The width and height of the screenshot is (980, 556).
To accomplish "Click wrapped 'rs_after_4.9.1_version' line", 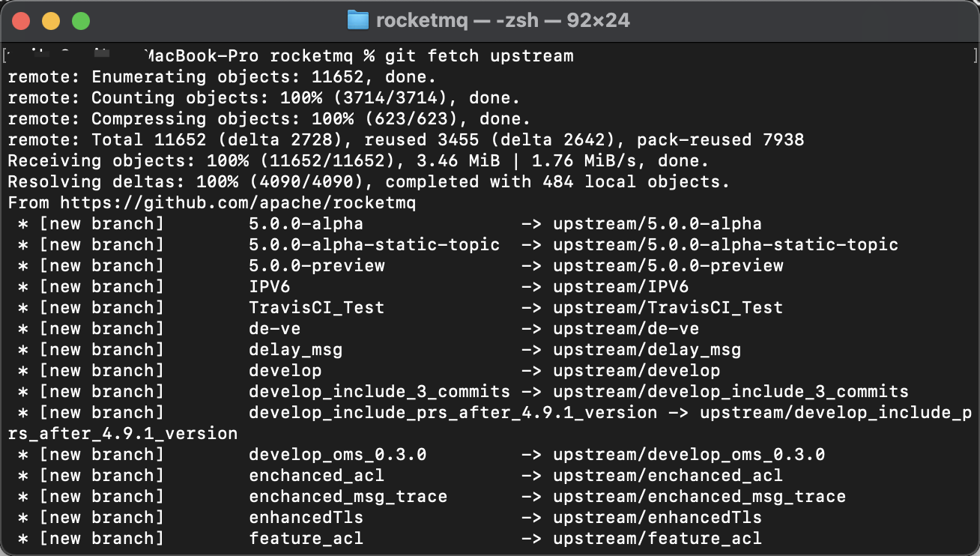I will 123,434.
